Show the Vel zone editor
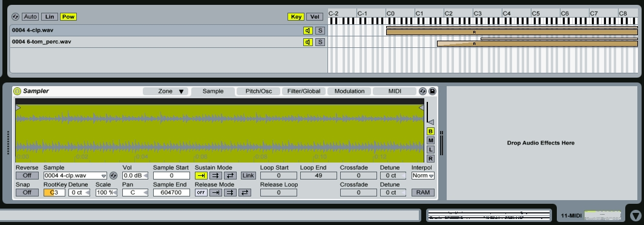 tap(315, 17)
